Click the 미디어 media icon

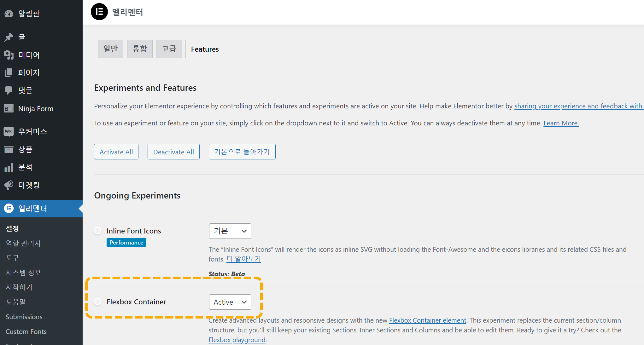pyautogui.click(x=9, y=55)
